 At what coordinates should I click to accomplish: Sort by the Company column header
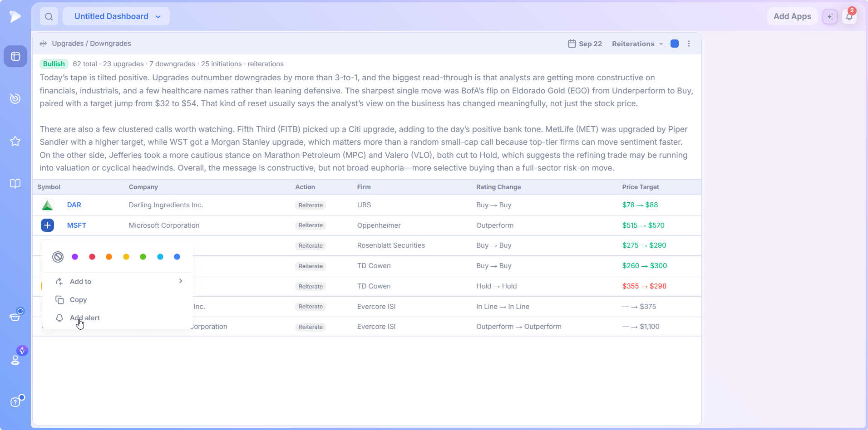[x=143, y=187]
